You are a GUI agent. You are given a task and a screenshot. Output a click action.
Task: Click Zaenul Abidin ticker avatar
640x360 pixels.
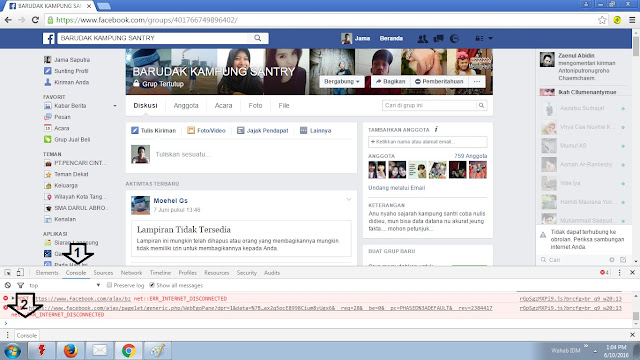click(x=547, y=60)
